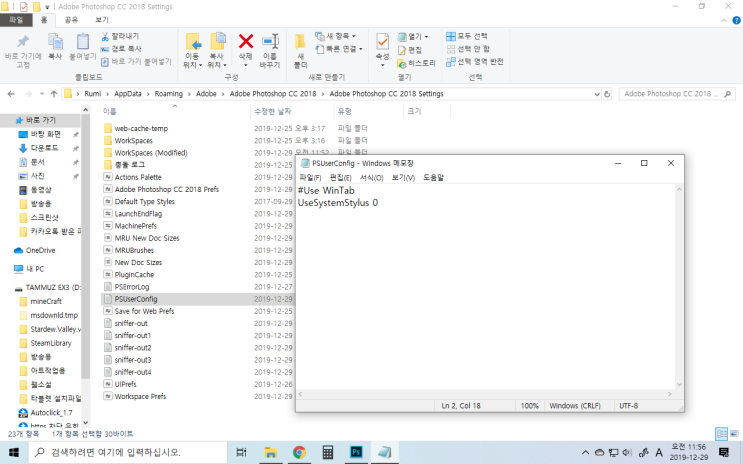This screenshot has width=743, height=464.
Task: Click the Properties checkmark icon in the ribbon
Action: pyautogui.click(x=382, y=42)
